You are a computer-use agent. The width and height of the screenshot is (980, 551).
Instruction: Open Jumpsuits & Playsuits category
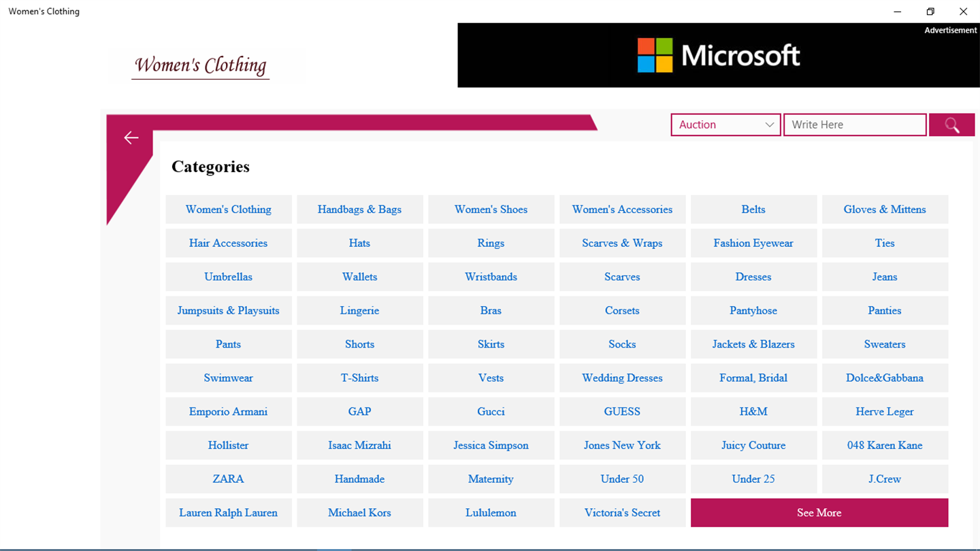(229, 311)
